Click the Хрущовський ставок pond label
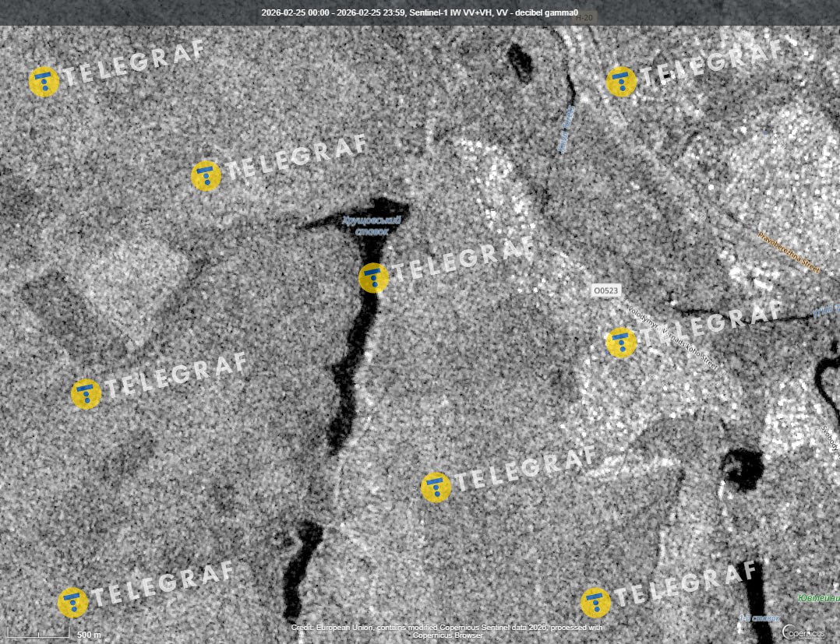Viewport: 840px width, 644px height. point(372,226)
